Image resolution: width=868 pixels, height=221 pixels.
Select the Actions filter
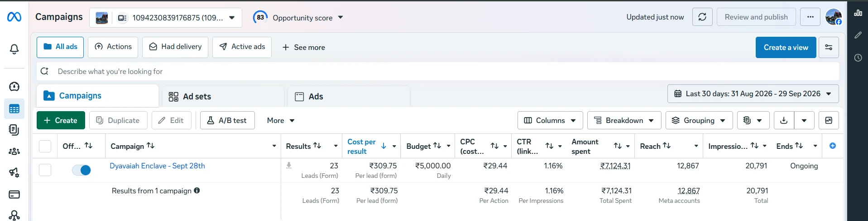pyautogui.click(x=113, y=47)
